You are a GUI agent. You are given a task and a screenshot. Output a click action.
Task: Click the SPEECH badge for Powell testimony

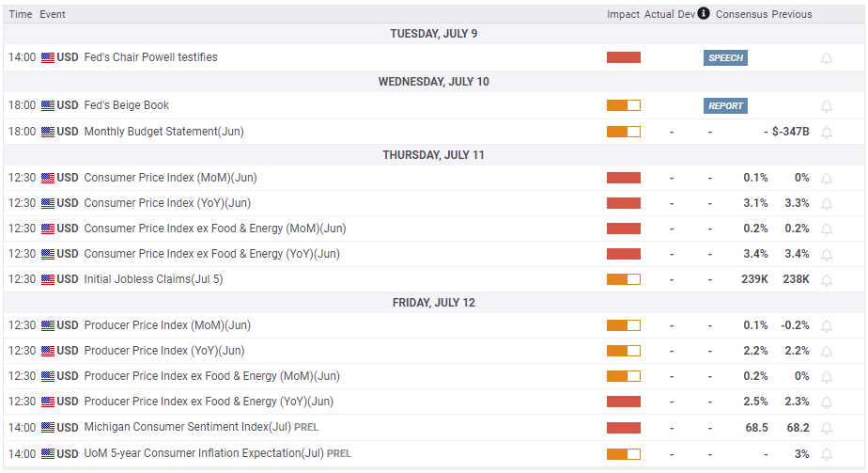[725, 58]
